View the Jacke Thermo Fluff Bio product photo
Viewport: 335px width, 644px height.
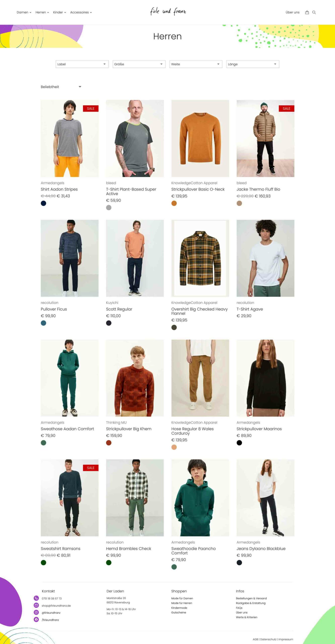(265, 138)
